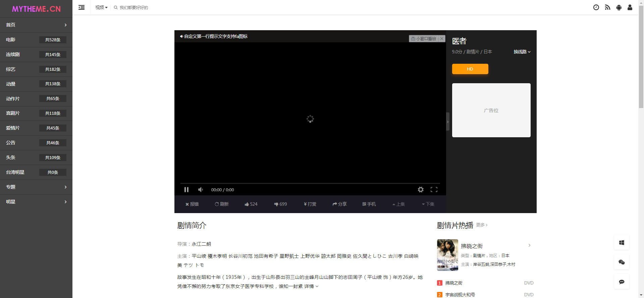Click the video progress bar
Viewport: 644px width, 298px height.
coord(310,183)
